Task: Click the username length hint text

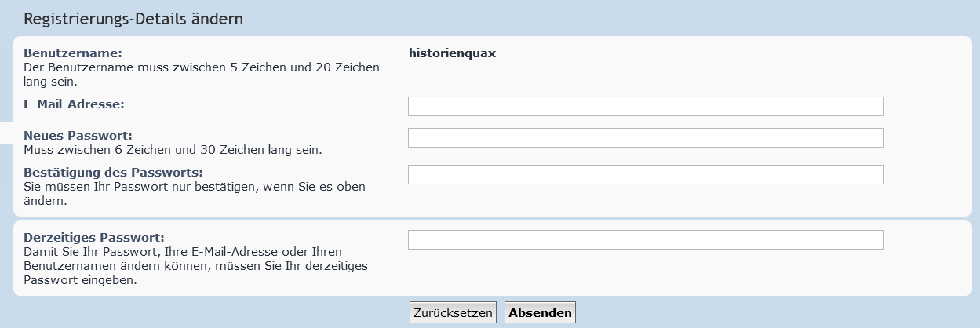Action: 202,74
